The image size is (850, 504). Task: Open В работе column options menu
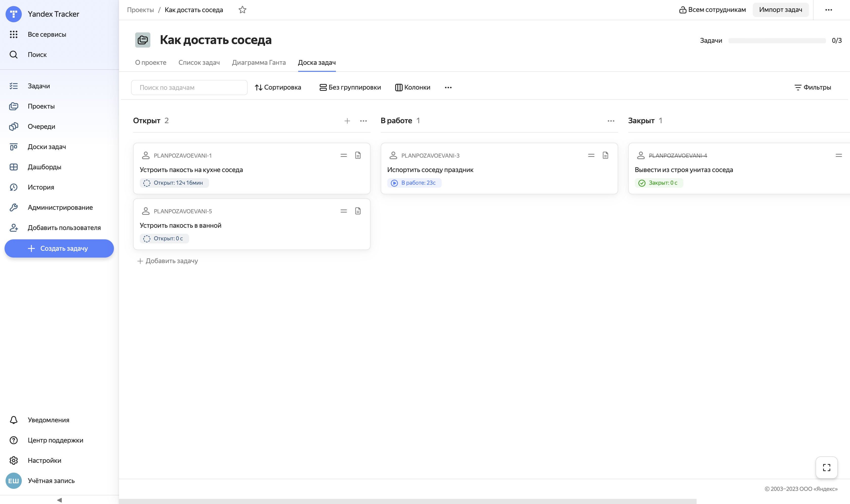(x=611, y=121)
